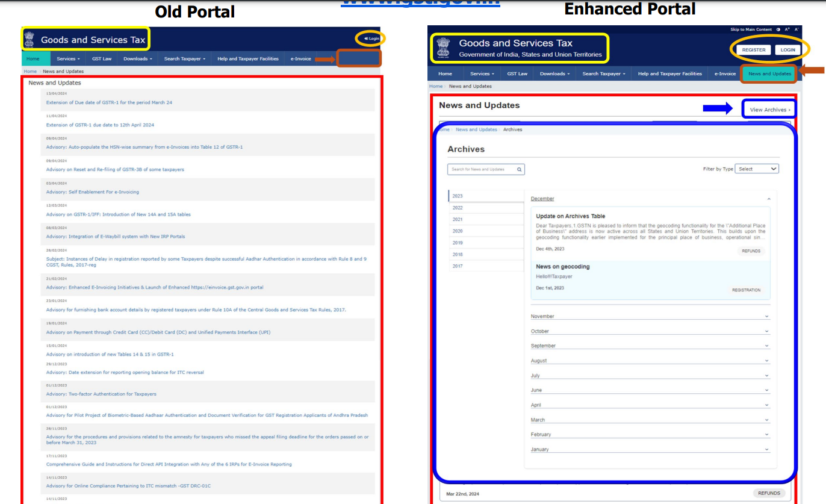This screenshot has width=826, height=504.
Task: Decrease font size with A- icon
Action: click(x=796, y=30)
